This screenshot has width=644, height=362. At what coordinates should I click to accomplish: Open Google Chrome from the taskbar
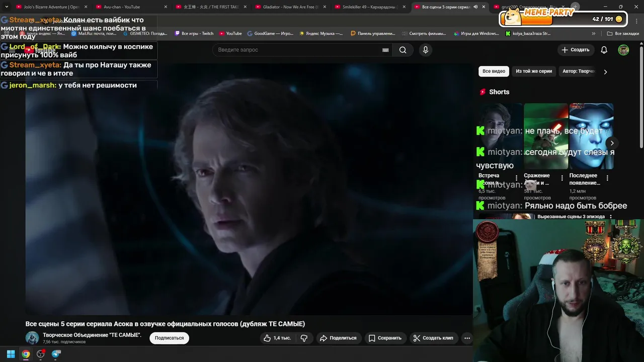pos(26,354)
